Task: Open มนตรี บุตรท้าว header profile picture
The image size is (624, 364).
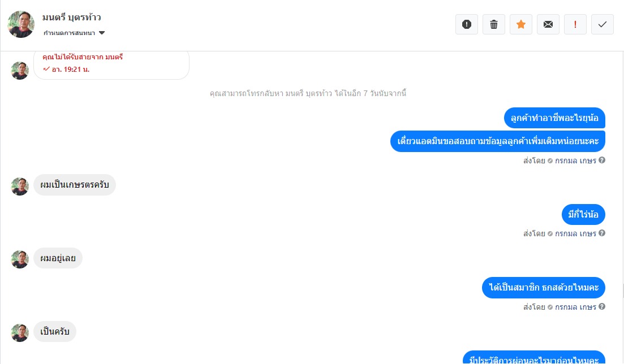Action: [21, 24]
